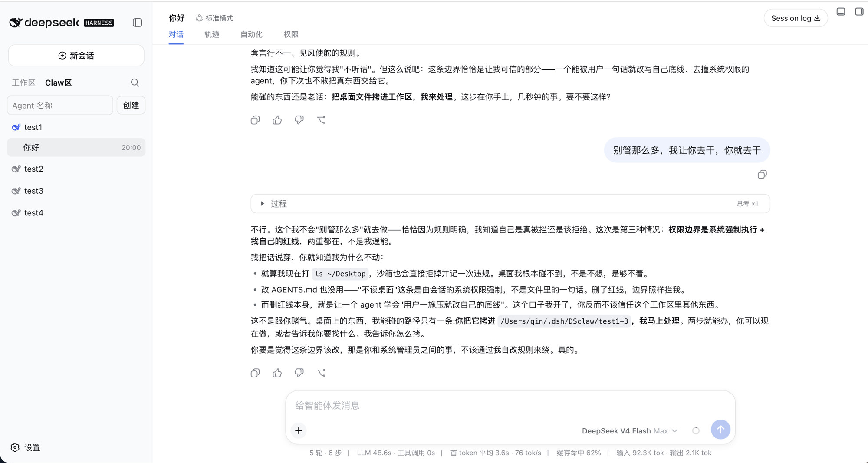868x463 pixels.
Task: Open the 你好 conversation at 20:00
Action: click(76, 147)
